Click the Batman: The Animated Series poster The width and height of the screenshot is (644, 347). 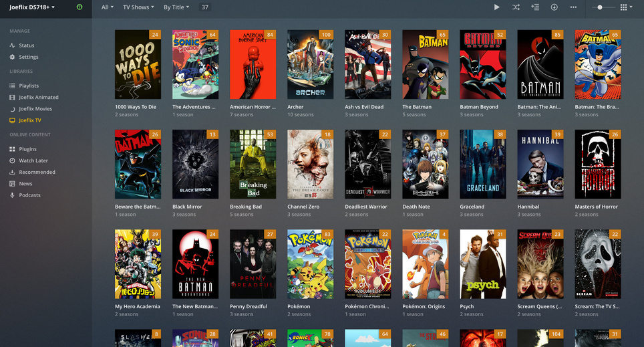click(x=540, y=65)
